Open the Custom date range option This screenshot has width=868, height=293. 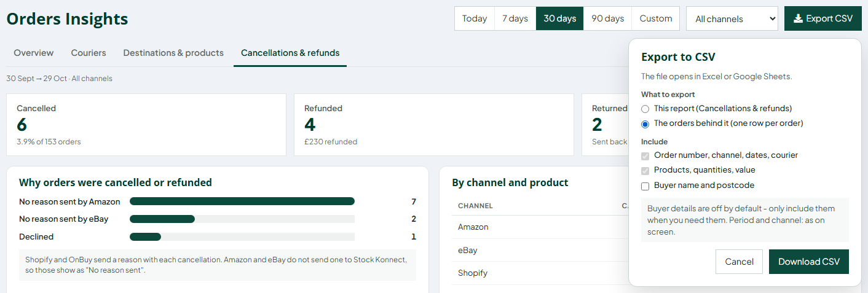(x=656, y=18)
